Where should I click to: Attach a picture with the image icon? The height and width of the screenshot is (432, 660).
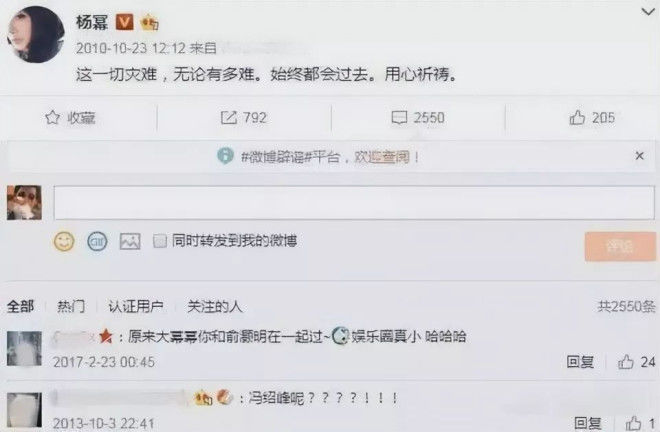pos(130,241)
